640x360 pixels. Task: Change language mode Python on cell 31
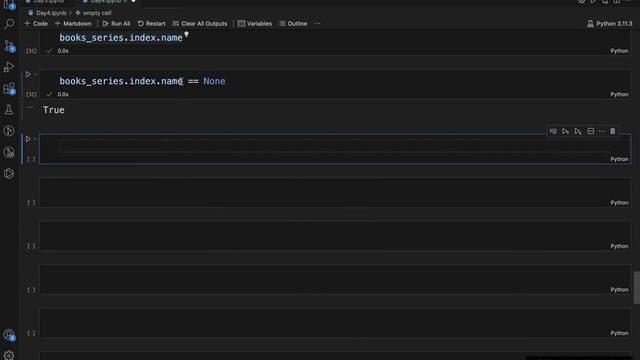click(619, 51)
